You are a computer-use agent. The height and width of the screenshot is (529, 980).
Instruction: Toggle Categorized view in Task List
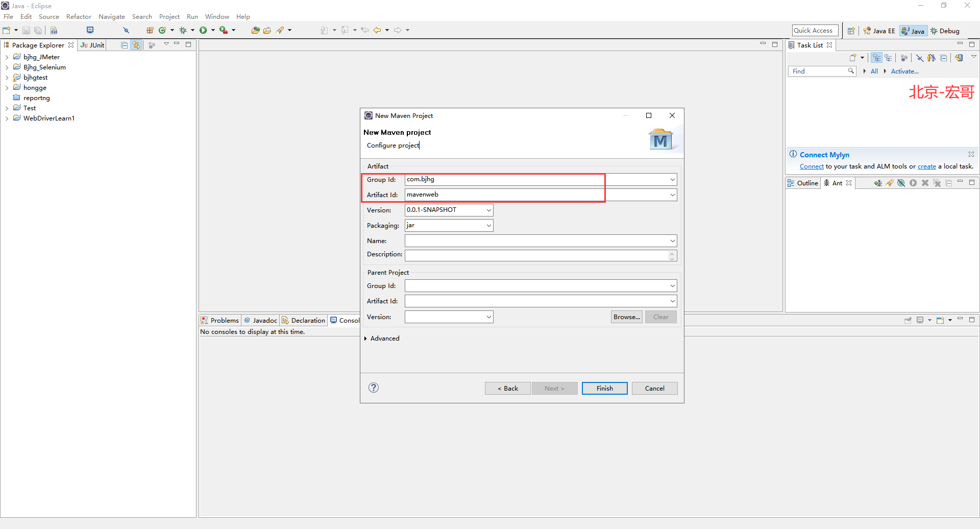(x=876, y=58)
